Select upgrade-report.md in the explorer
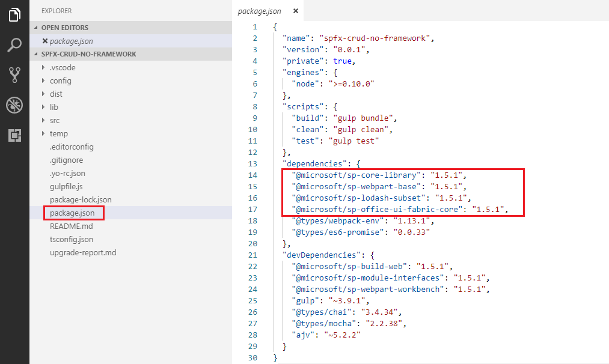 pos(83,252)
